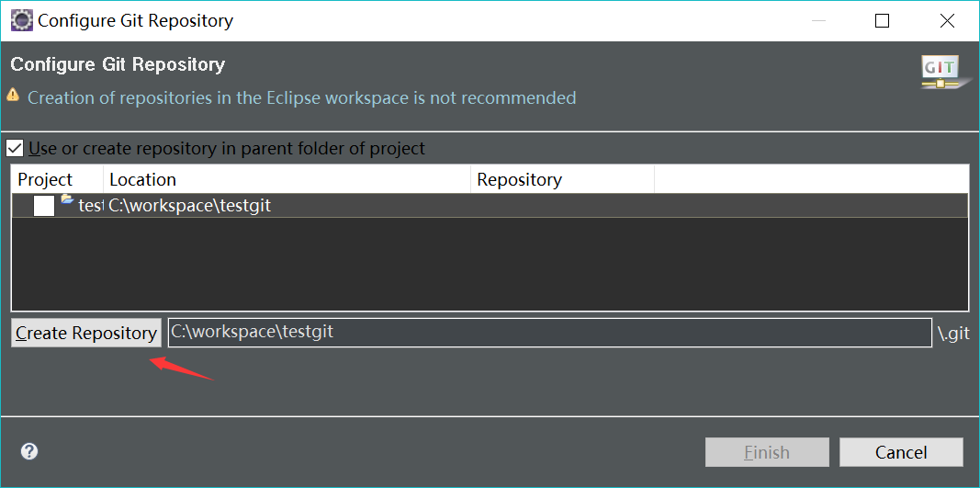
Task: Click the '\.git' suffix label
Action: pyautogui.click(x=952, y=334)
